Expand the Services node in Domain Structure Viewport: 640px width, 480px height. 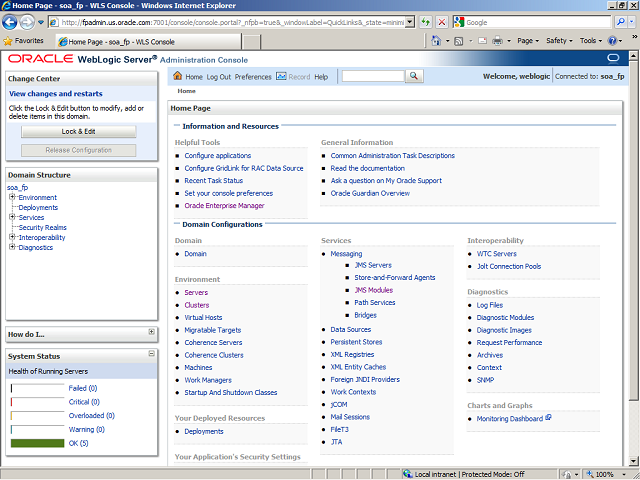(12, 217)
